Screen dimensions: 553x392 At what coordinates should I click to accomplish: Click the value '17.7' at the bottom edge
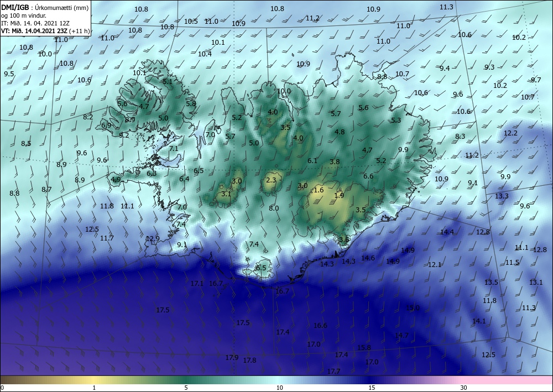pyautogui.click(x=333, y=371)
